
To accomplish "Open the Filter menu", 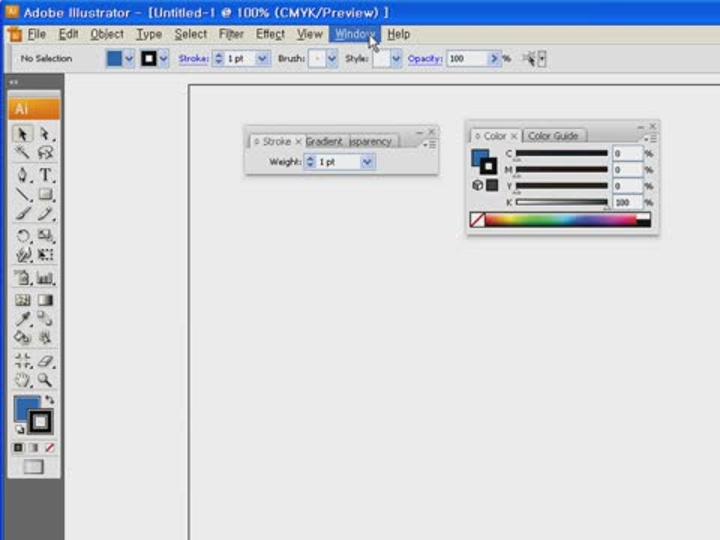I will point(231,34).
